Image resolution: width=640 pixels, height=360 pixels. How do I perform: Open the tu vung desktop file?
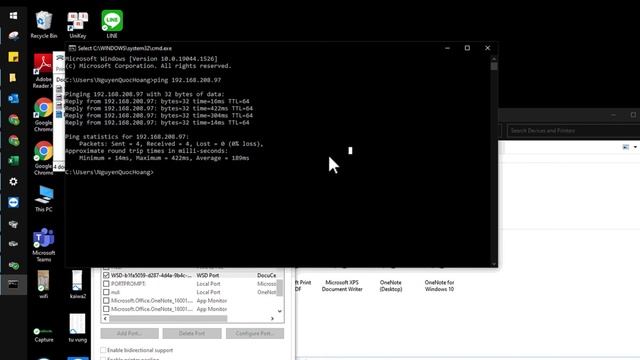point(78,328)
